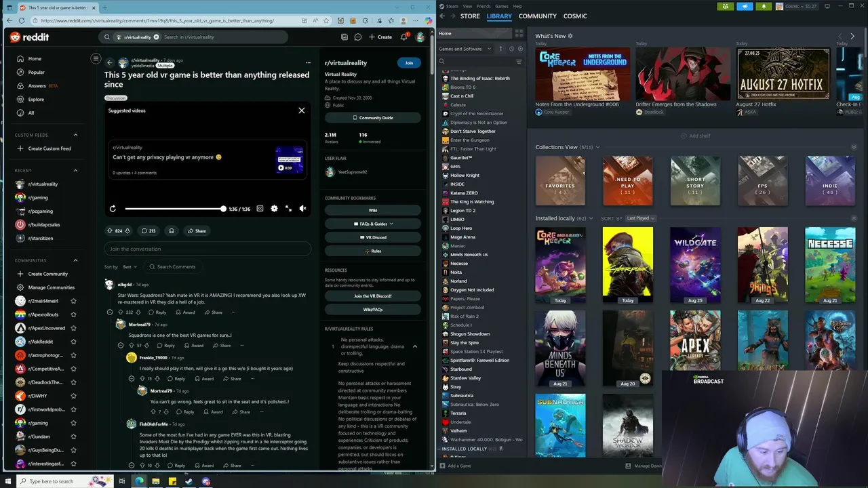This screenshot has width=868, height=488.
Task: Open the 213 comments button
Action: 148,230
